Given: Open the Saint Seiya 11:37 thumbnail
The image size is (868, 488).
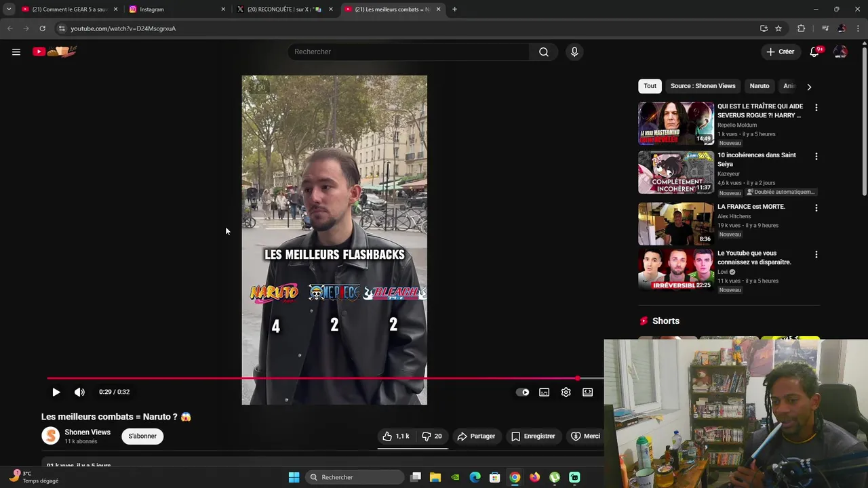Looking at the screenshot, I should click(x=675, y=172).
